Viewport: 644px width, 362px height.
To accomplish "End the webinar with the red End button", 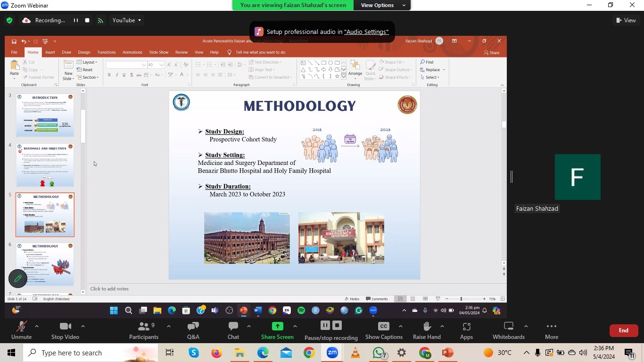I will click(624, 330).
